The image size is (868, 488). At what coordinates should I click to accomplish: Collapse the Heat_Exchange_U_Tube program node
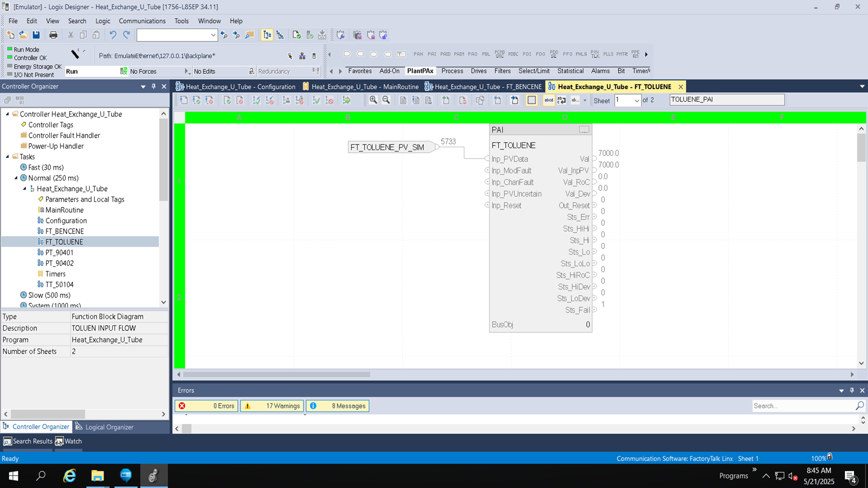(25, 188)
